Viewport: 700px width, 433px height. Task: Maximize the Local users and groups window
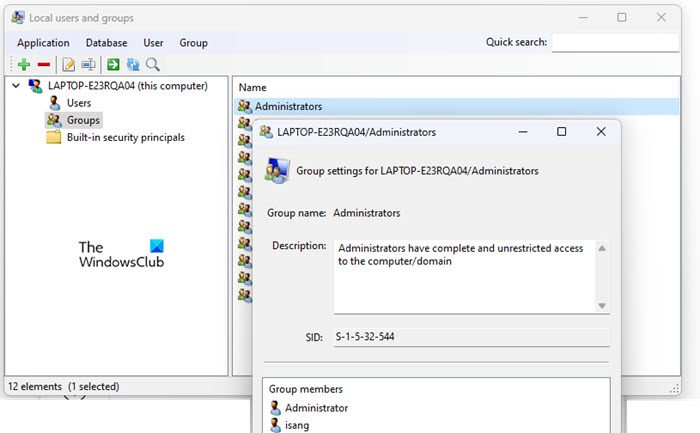pos(621,18)
